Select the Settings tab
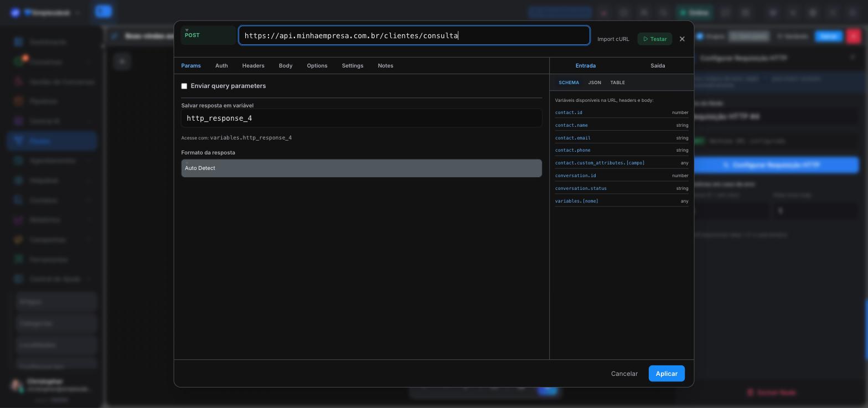 [353, 66]
